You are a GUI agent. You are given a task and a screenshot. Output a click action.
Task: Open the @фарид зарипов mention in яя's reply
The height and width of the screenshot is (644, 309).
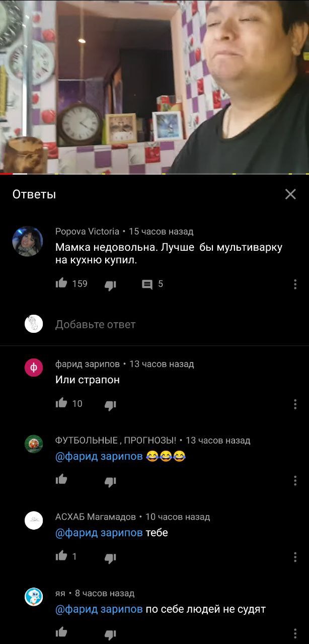pyautogui.click(x=99, y=609)
